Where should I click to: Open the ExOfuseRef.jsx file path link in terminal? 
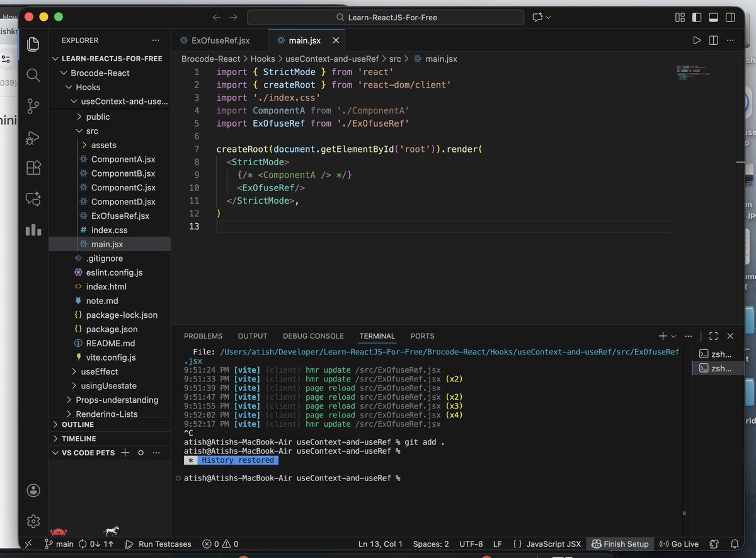pyautogui.click(x=432, y=356)
